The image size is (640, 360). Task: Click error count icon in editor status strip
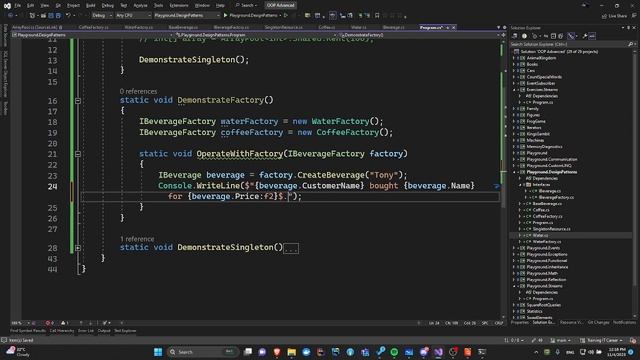click(49, 323)
